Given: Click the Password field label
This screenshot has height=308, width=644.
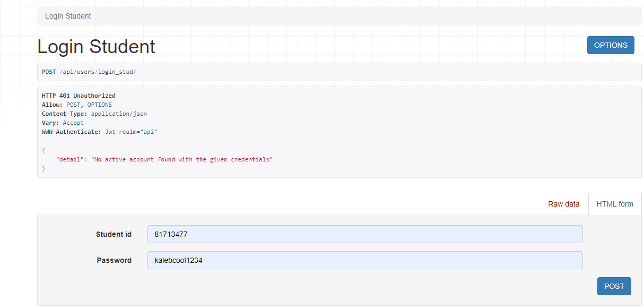Looking at the screenshot, I should (x=114, y=260).
